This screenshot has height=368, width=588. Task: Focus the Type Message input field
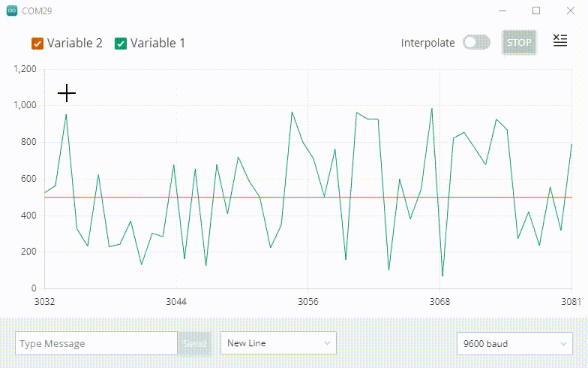click(x=96, y=344)
